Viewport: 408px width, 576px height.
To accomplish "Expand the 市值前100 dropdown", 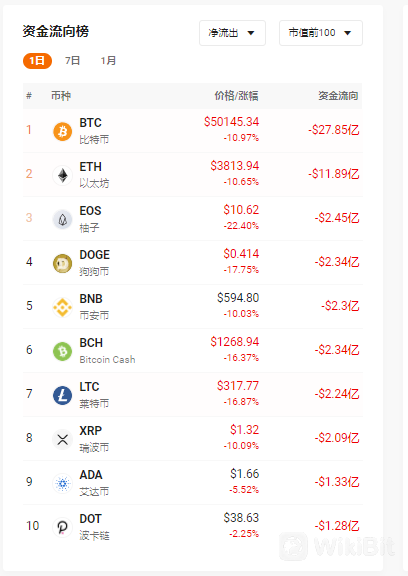I will point(321,33).
